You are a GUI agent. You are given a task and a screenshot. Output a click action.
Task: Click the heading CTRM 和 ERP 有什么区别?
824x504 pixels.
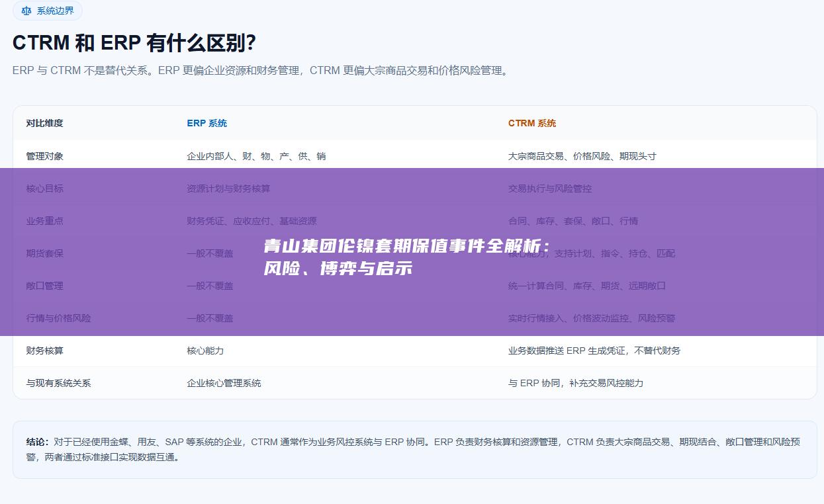click(x=134, y=43)
